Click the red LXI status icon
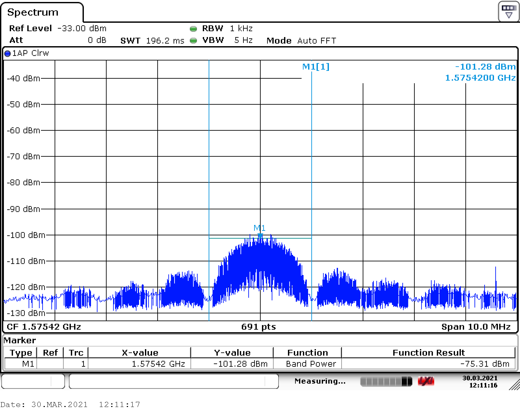520x420 pixels. coord(426,381)
